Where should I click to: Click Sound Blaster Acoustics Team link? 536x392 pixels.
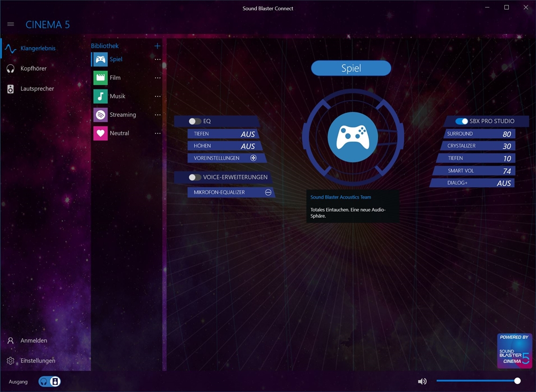(x=341, y=197)
